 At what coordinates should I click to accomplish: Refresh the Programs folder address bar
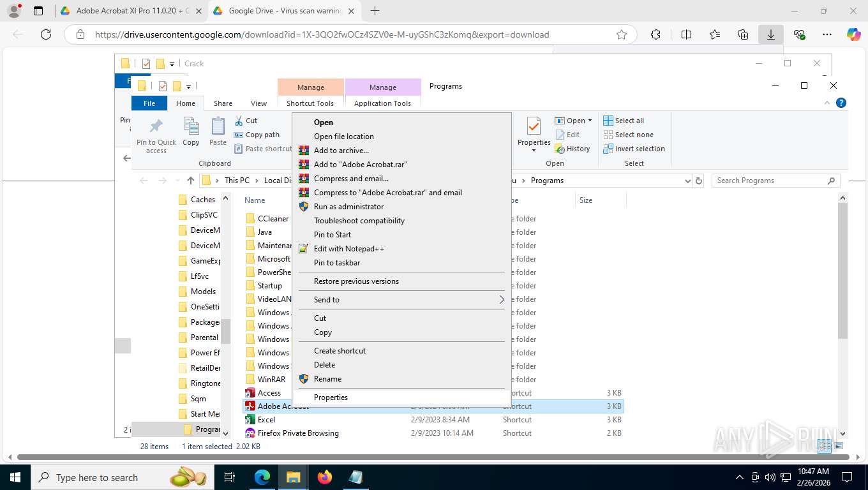coord(699,181)
